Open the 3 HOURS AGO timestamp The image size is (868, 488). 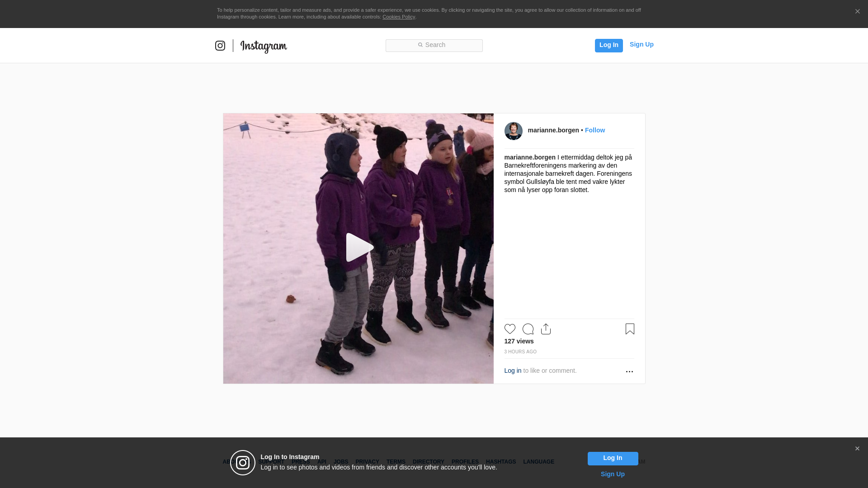pos(520,352)
